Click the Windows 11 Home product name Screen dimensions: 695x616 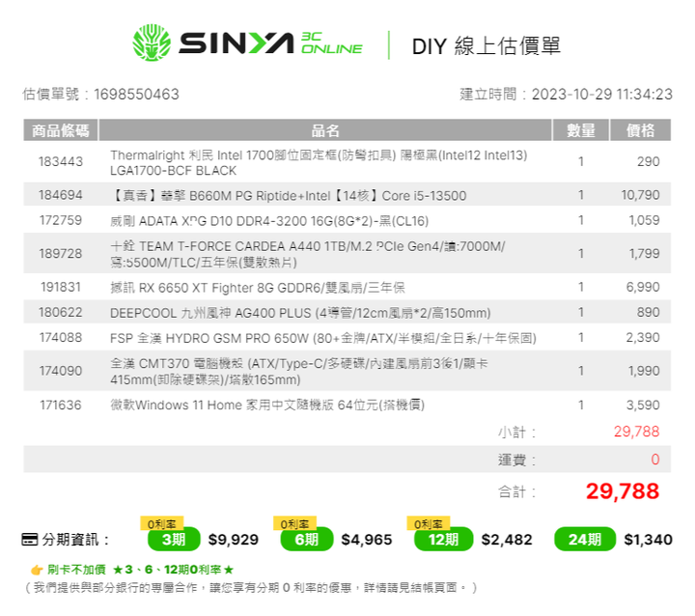267,405
